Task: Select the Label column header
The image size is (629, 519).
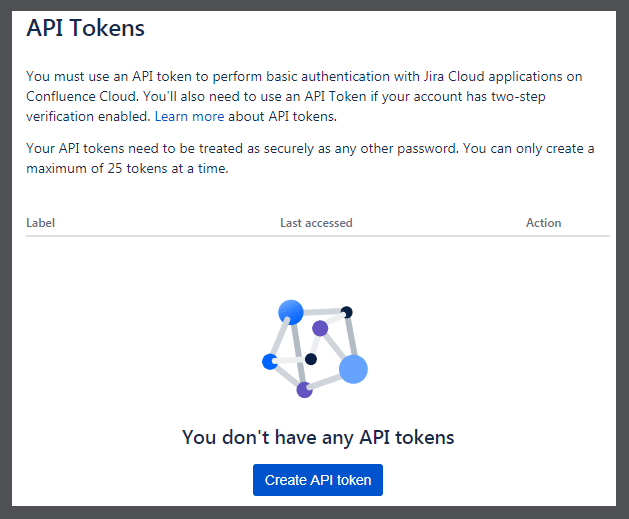Action: [x=41, y=223]
